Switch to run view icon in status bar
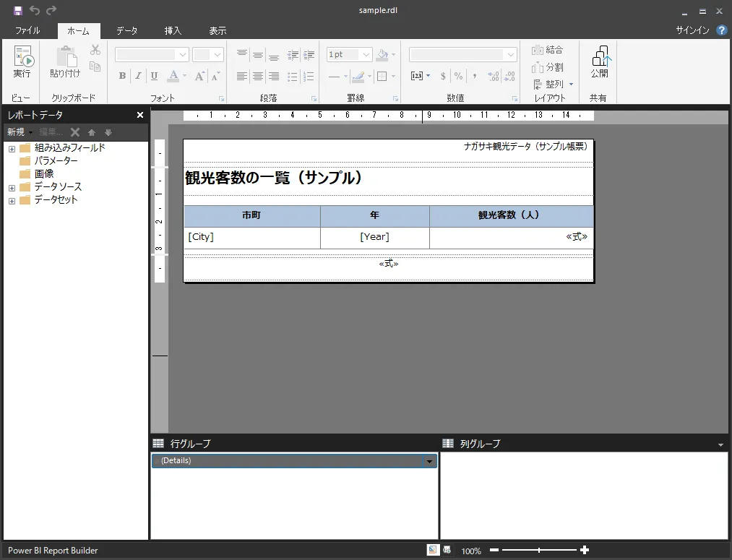 pyautogui.click(x=447, y=550)
